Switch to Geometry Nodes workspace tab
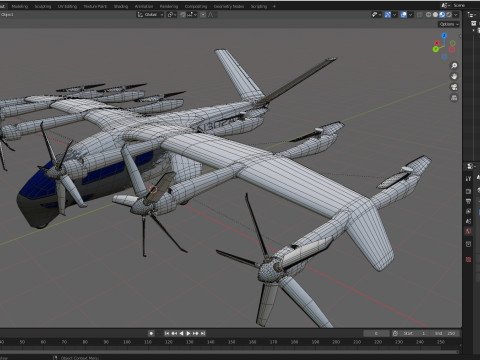The height and width of the screenshot is (360, 480). [x=229, y=6]
